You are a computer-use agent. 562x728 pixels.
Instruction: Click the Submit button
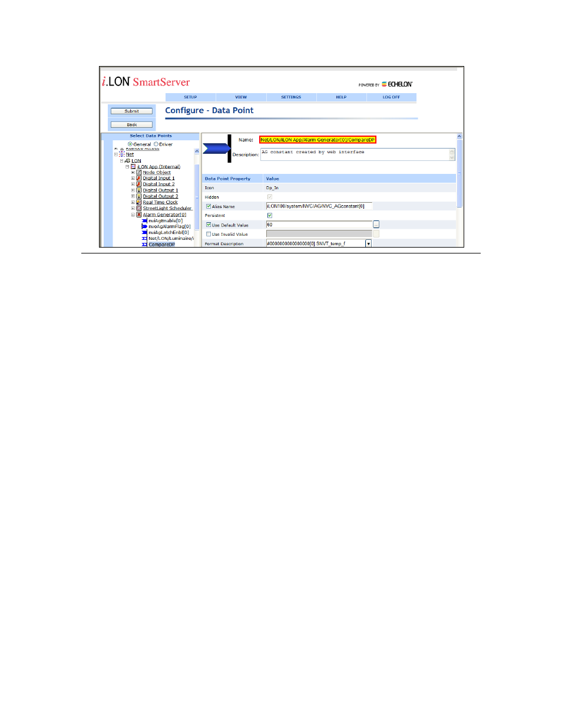click(x=132, y=111)
